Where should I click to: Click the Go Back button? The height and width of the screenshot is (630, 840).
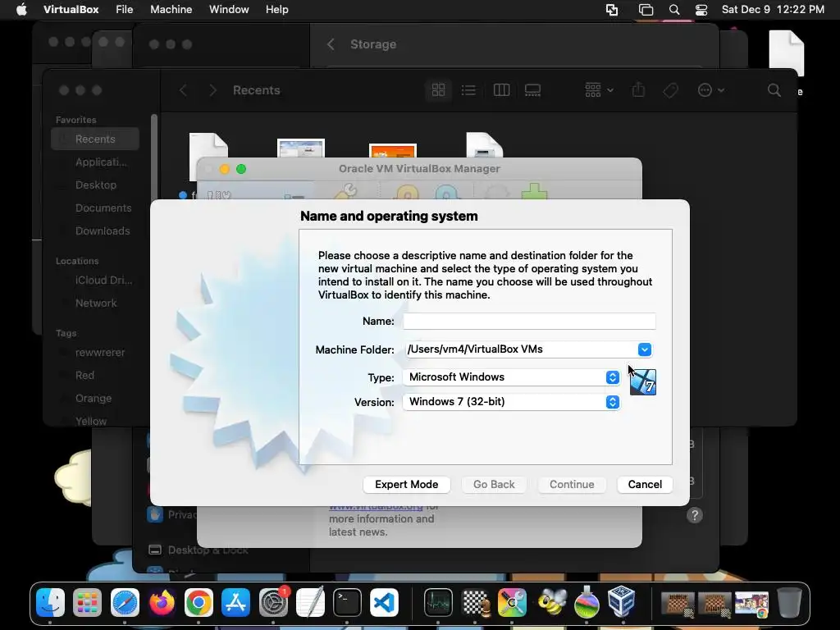[494, 484]
